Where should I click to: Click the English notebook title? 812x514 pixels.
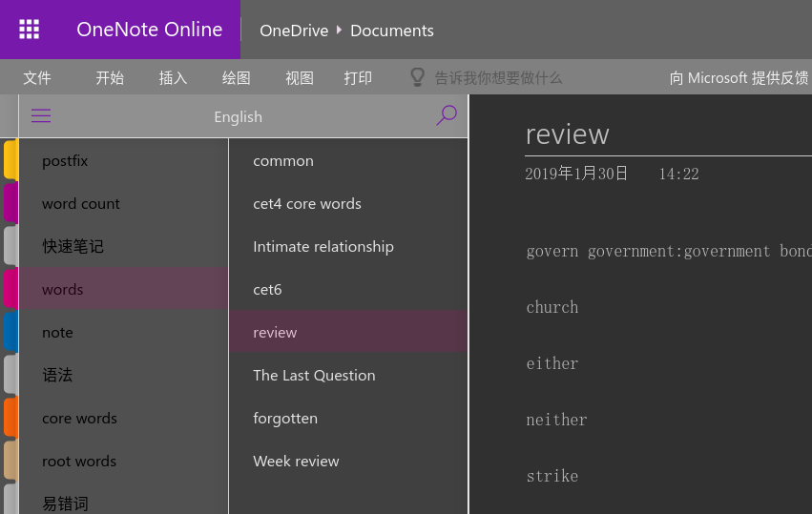239,117
